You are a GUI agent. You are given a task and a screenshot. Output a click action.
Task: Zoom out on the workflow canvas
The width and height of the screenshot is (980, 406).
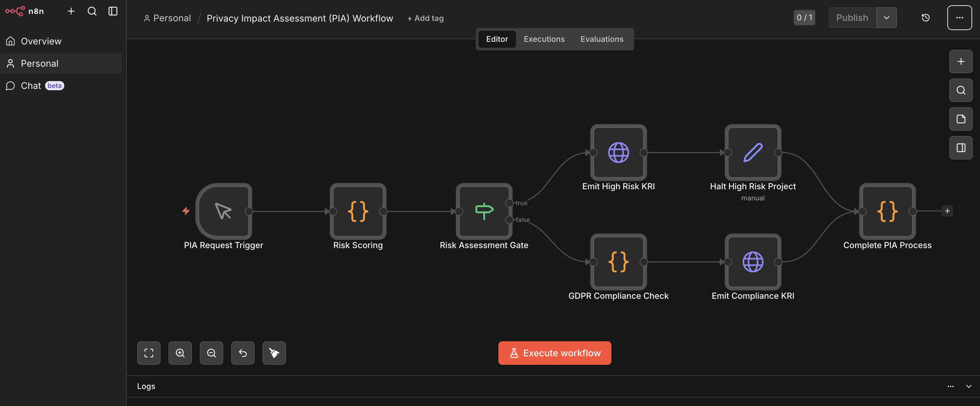pos(211,353)
